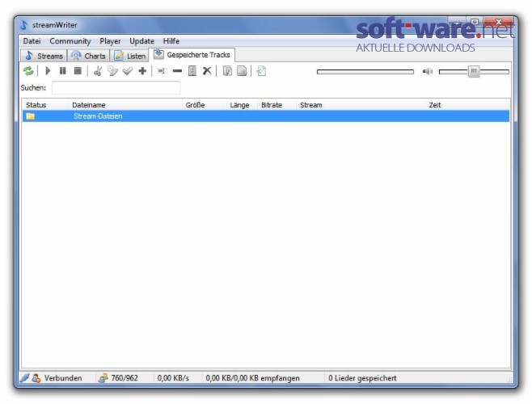This screenshot has width=532, height=404.
Task: Click the music files document icon
Action: tap(227, 71)
